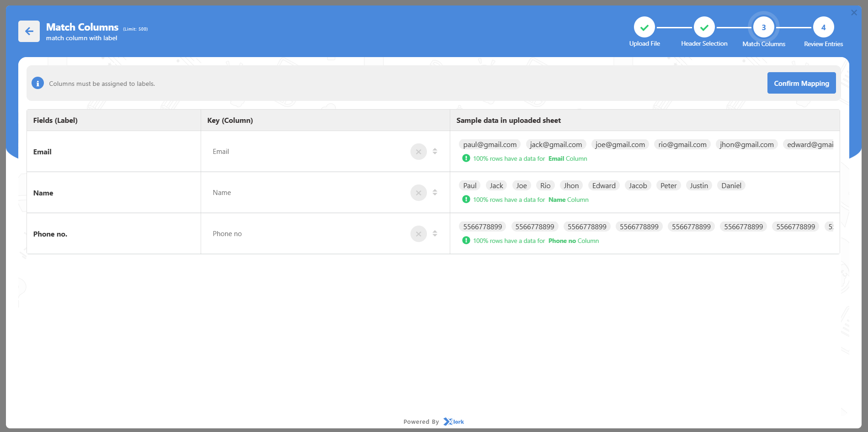The width and height of the screenshot is (868, 432).
Task: Go to step 4 Review Entries
Action: point(823,28)
